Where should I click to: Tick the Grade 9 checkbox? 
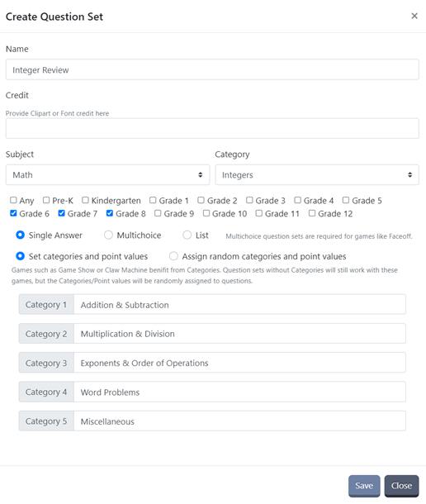point(158,213)
